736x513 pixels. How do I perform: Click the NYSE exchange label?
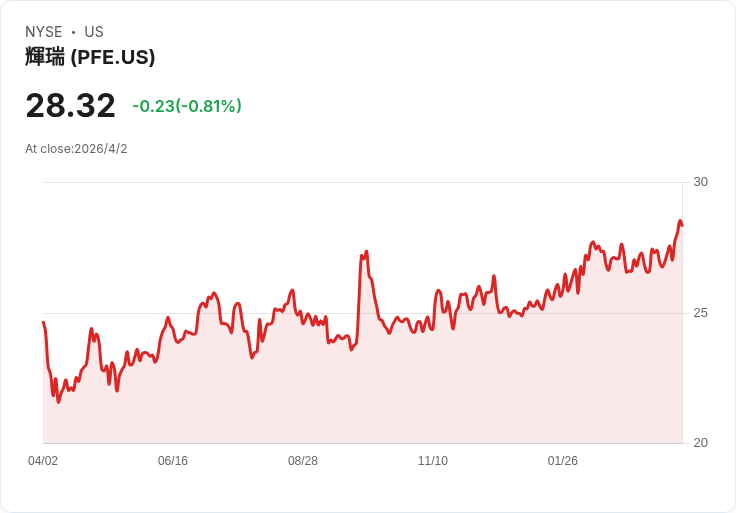pyautogui.click(x=44, y=31)
